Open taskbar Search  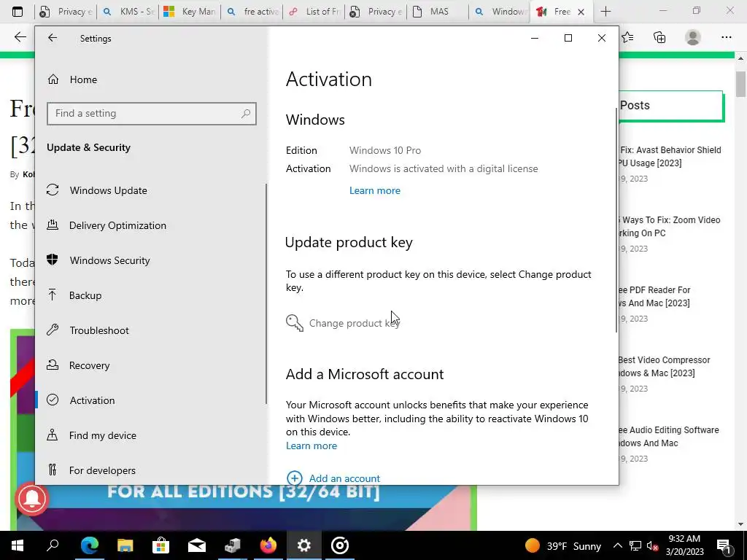coord(53,545)
